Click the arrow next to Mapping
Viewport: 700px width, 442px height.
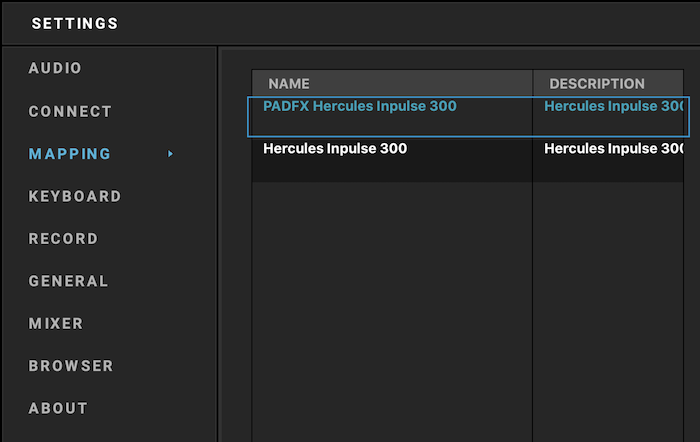coord(170,154)
